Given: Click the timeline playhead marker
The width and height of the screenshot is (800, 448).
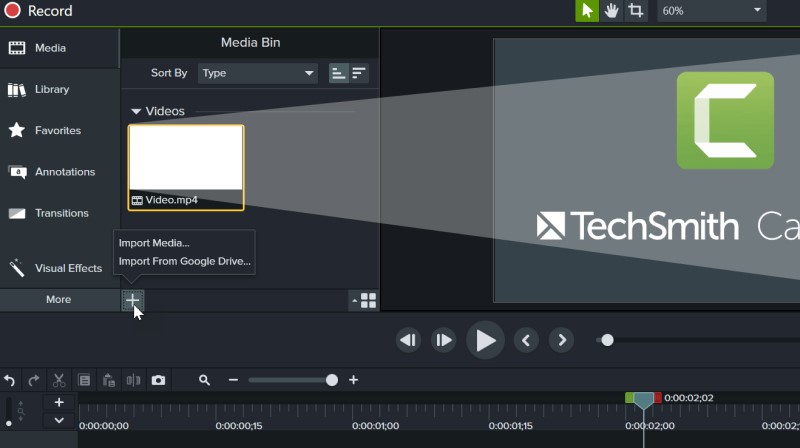Looking at the screenshot, I should [x=643, y=400].
